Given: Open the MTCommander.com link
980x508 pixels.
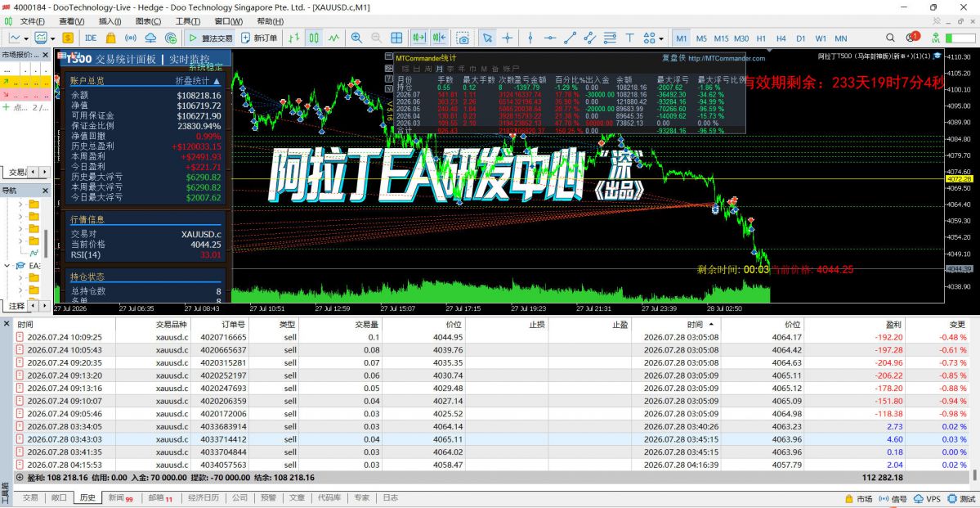Looking at the screenshot, I should [x=727, y=58].
